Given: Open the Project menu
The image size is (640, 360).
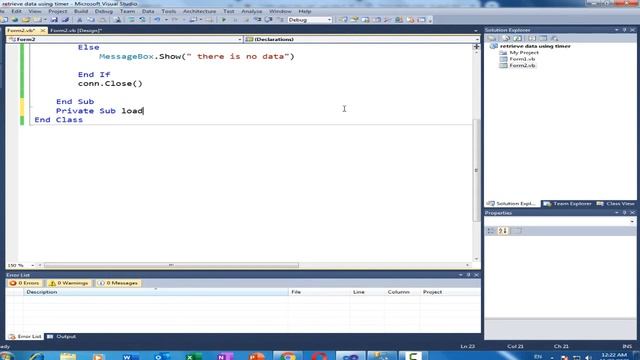Looking at the screenshot, I should [x=58, y=11].
